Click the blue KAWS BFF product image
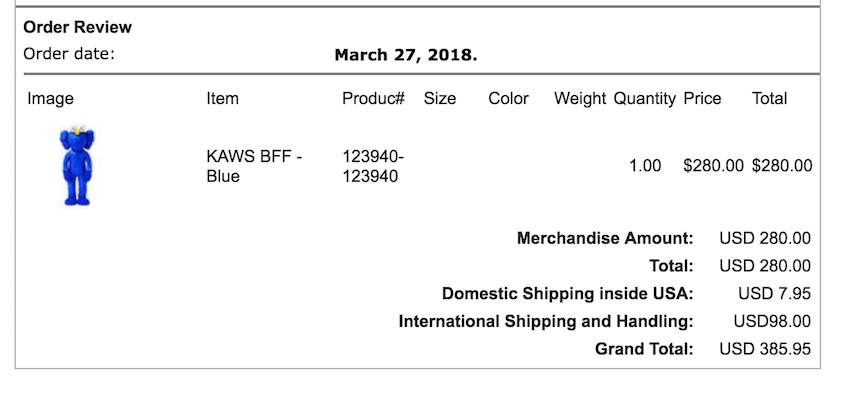This screenshot has height=393, width=850. (x=76, y=165)
